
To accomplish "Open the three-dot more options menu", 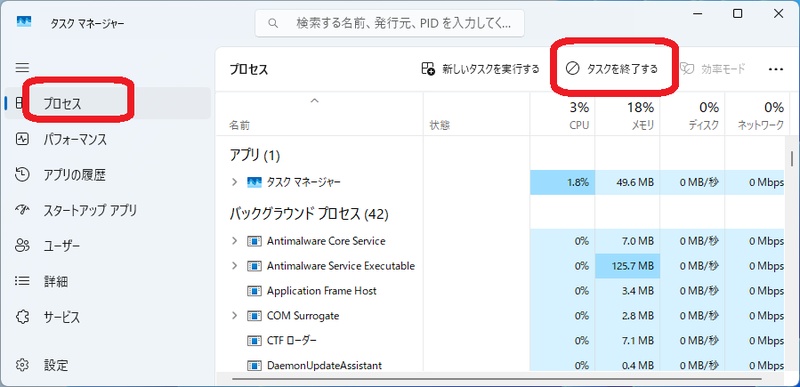I will (776, 69).
